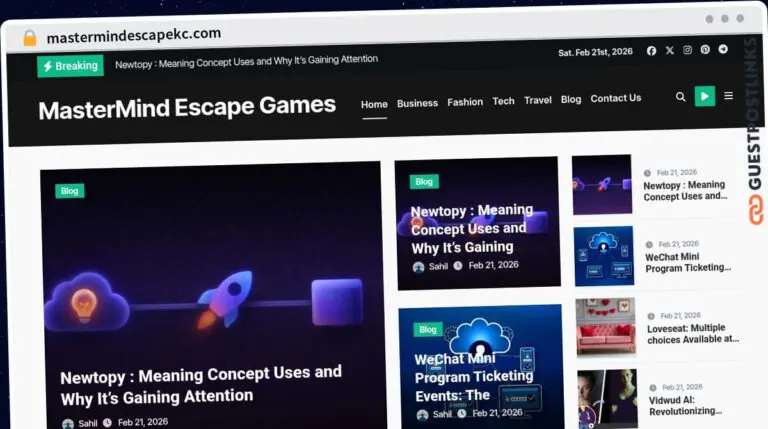This screenshot has width=768, height=429.
Task: Click the Blog tag on the large featured post
Action: pyautogui.click(x=70, y=191)
